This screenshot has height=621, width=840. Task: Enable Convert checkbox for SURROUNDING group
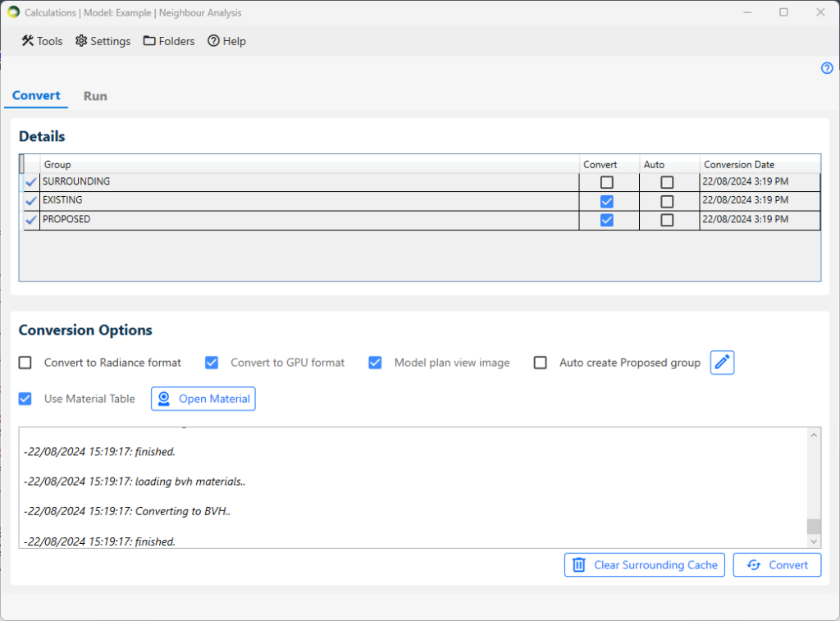[607, 182]
